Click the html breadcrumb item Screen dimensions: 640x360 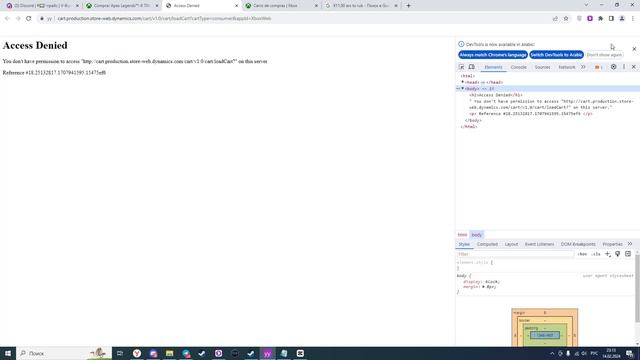(462, 235)
